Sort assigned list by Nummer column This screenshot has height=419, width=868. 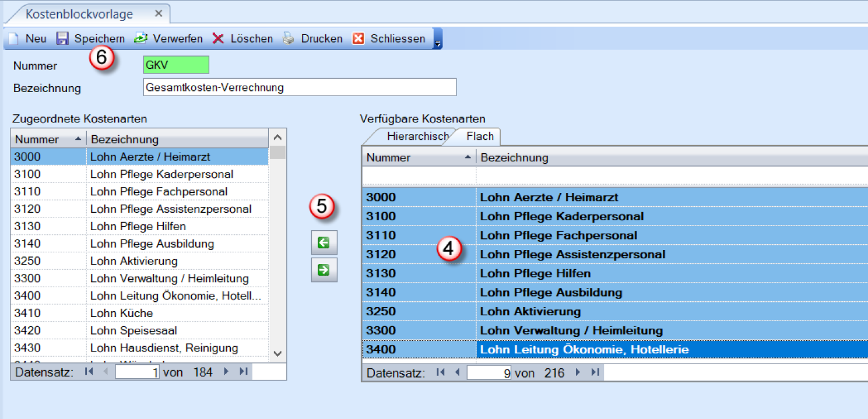point(48,139)
